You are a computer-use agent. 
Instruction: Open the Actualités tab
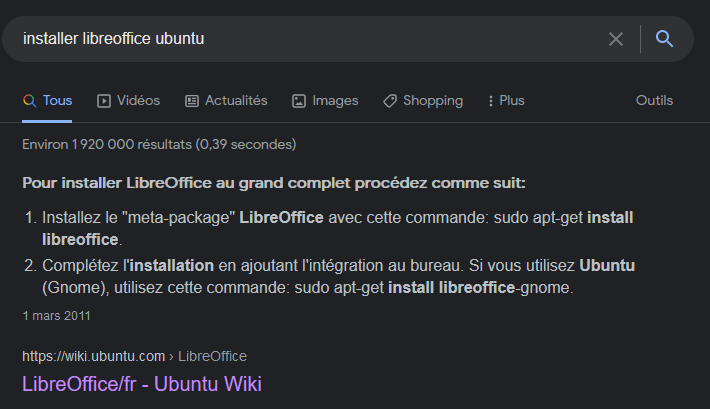click(236, 101)
